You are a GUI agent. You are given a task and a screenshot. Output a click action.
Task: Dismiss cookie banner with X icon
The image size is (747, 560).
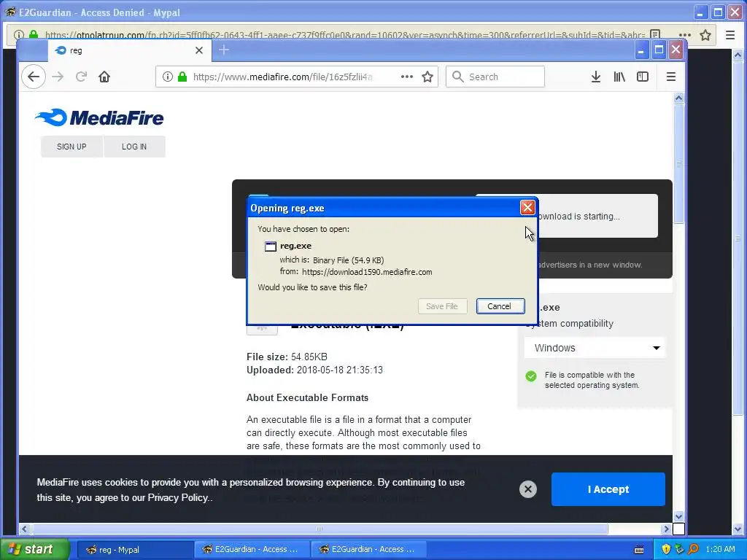click(x=528, y=489)
